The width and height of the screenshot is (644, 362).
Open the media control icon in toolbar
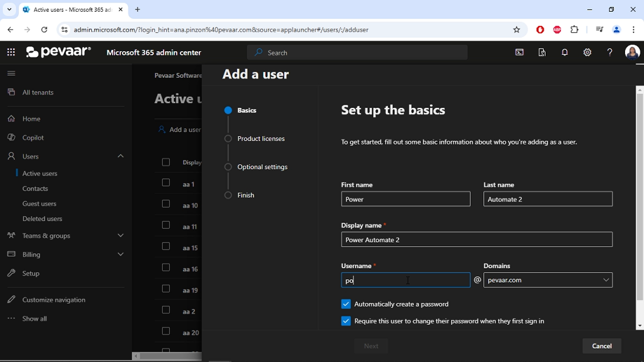(x=599, y=30)
